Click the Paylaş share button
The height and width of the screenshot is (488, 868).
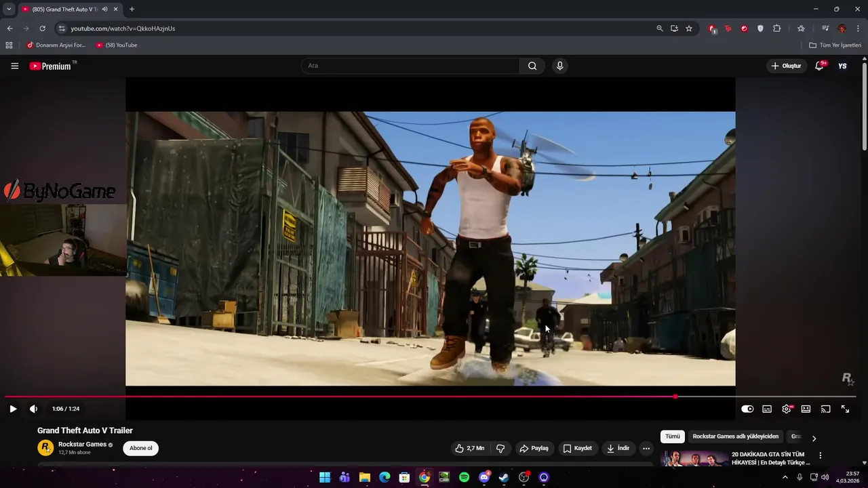[534, 448]
